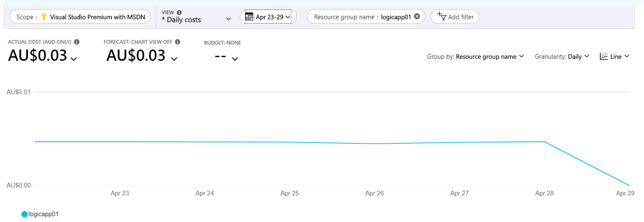Expand the forecast AU$0.03 chevron
The image size is (644, 222).
[x=174, y=59]
